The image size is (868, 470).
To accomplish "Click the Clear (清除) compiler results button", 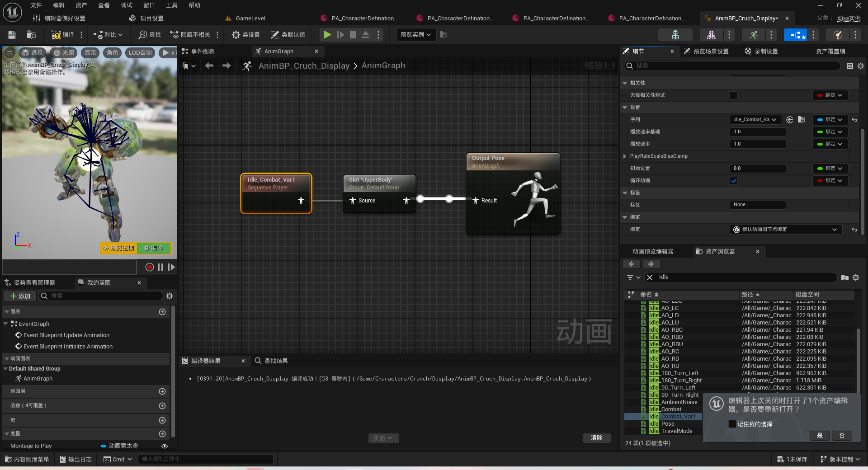I will click(596, 438).
